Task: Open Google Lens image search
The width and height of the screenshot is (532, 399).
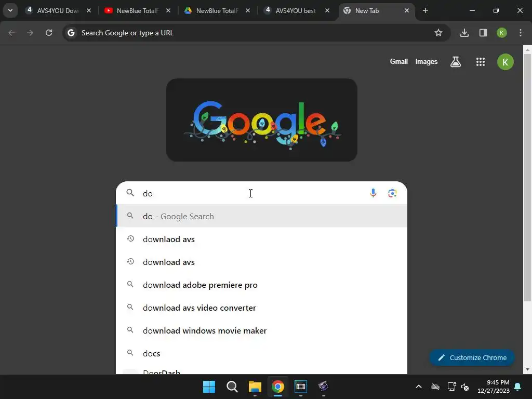Action: (392, 193)
